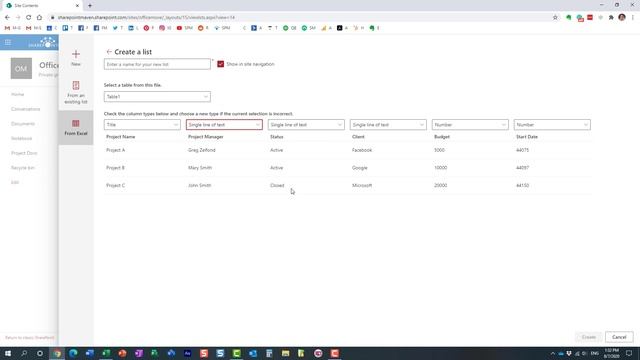640x360 pixels.
Task: Reload the page with the refresh icon
Action: pos(28,18)
